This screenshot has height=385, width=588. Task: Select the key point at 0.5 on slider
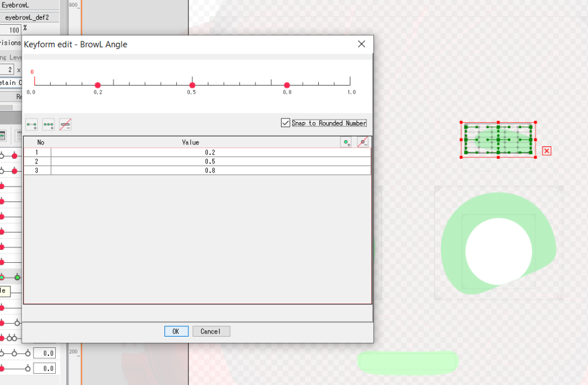coord(192,85)
